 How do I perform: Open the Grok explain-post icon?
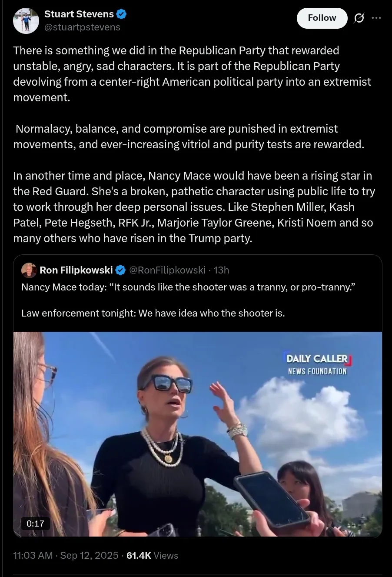click(x=359, y=18)
